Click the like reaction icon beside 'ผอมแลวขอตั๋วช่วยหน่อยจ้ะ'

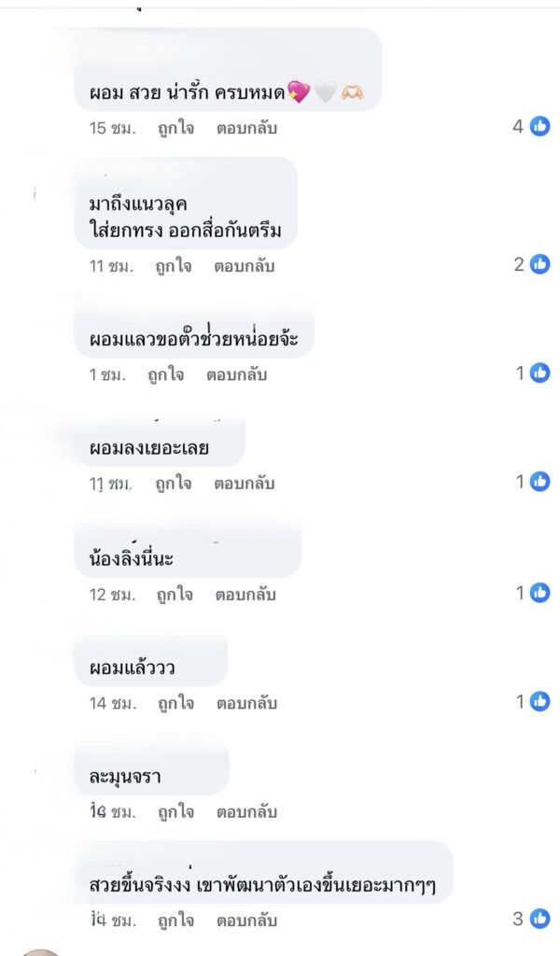(539, 373)
